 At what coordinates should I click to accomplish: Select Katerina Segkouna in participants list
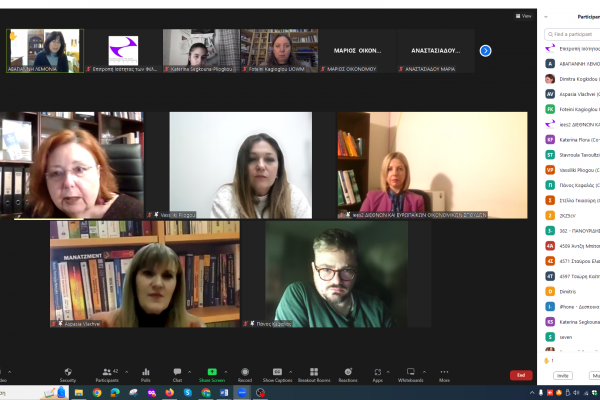pos(572,322)
